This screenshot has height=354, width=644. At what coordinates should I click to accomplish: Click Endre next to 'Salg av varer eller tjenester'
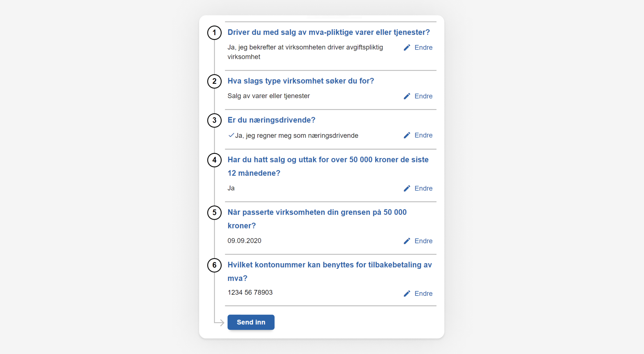[423, 96]
